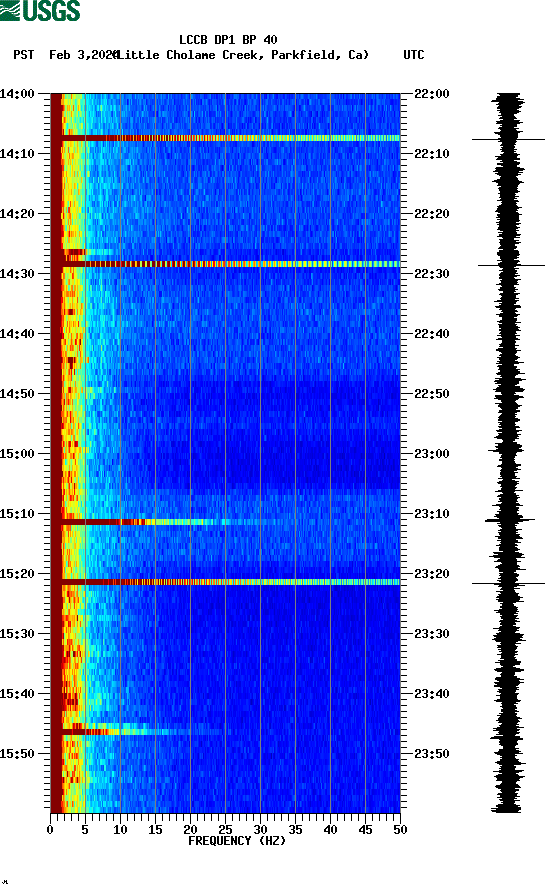This screenshot has height=893, width=552.
Task: Click the 10 Hz frequency tick label
Action: tap(120, 830)
